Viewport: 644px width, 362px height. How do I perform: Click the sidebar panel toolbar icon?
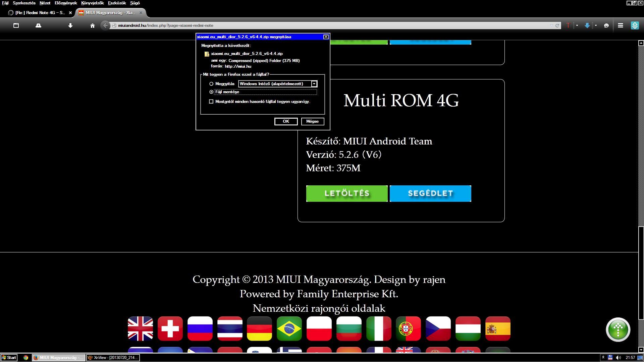(x=16, y=25)
